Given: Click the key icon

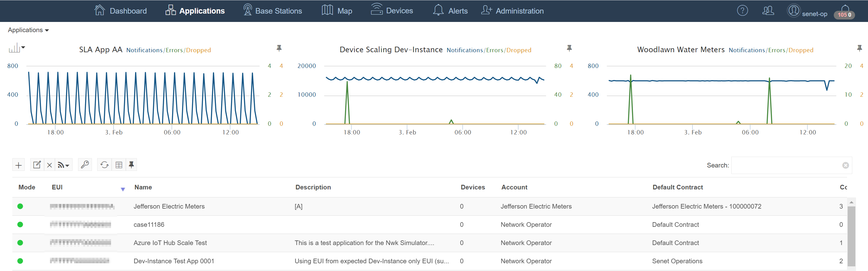Looking at the screenshot, I should pyautogui.click(x=85, y=165).
